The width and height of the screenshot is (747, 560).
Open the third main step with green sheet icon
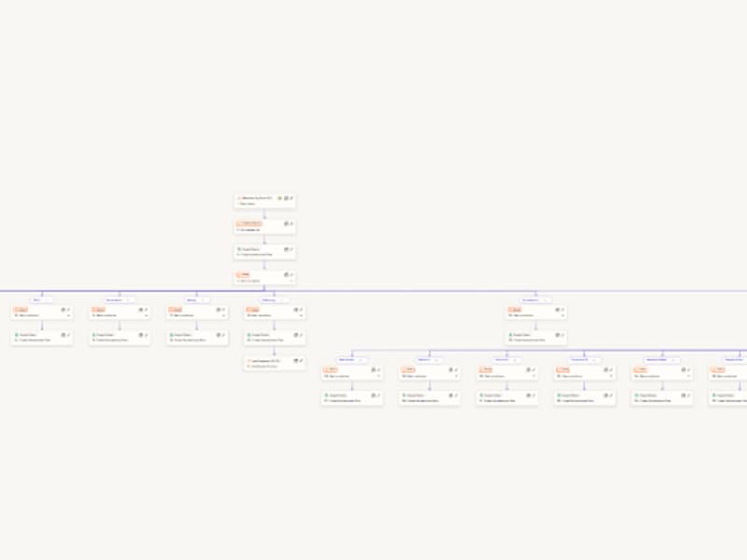[264, 252]
